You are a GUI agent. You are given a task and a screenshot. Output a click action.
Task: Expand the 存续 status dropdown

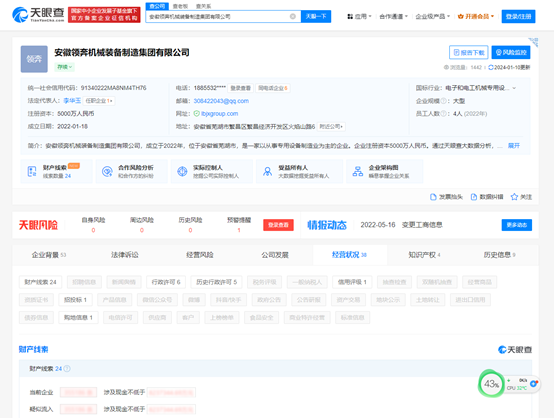point(64,67)
